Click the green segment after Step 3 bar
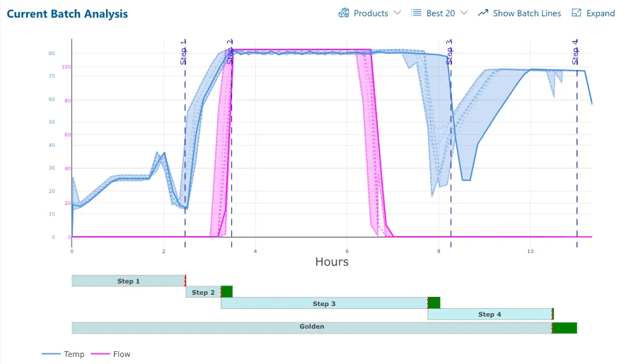Screen dimensions: 626x364 (434, 303)
